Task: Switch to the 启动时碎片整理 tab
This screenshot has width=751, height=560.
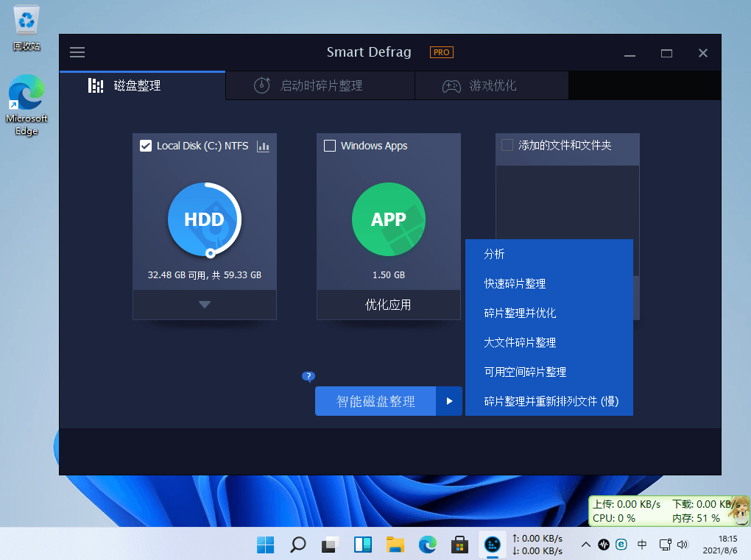Action: click(320, 85)
